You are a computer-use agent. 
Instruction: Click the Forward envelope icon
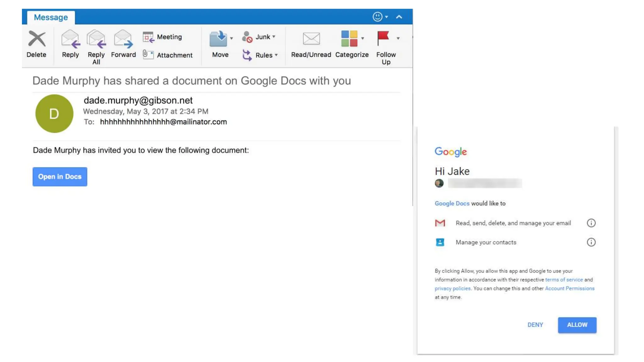(x=123, y=39)
